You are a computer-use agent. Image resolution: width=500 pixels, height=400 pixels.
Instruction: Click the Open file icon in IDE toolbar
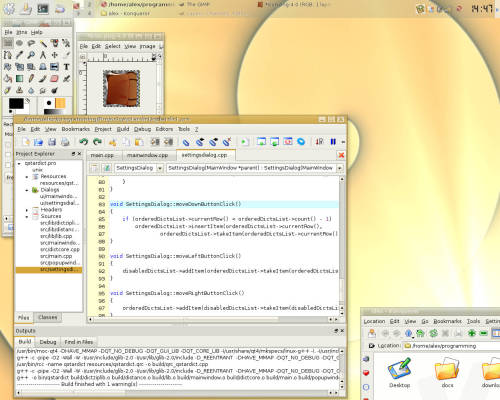(x=38, y=142)
